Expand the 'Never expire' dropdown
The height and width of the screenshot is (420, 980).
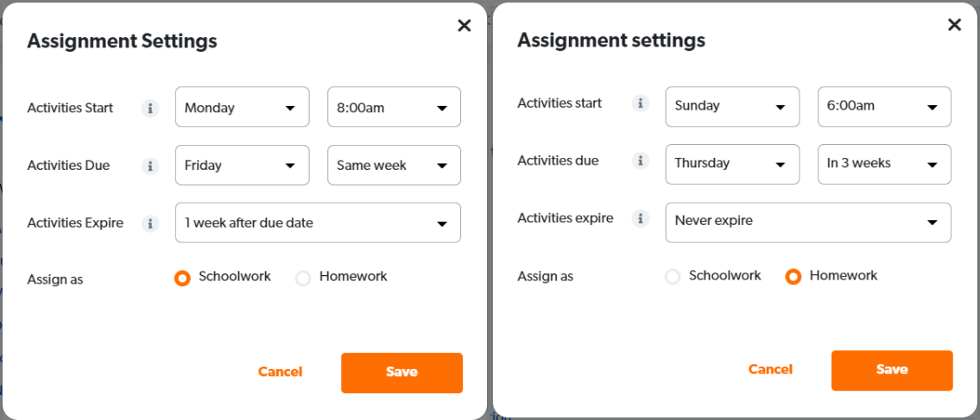808,222
